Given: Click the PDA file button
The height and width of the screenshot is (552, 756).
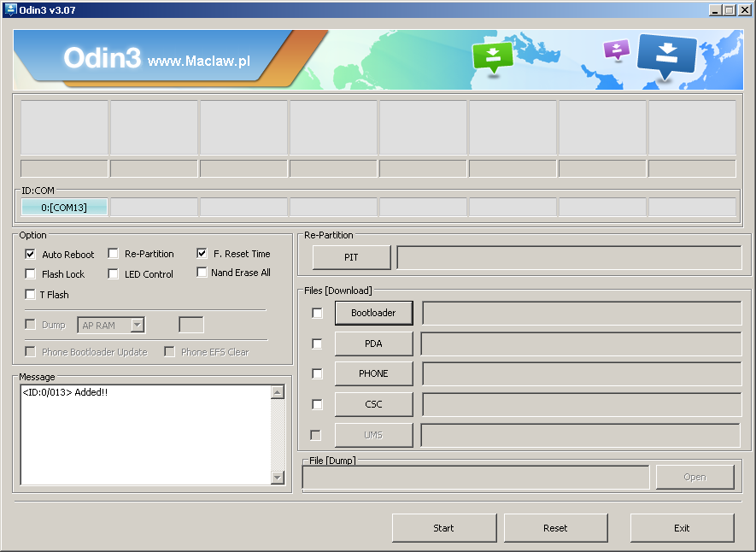Looking at the screenshot, I should pyautogui.click(x=373, y=344).
